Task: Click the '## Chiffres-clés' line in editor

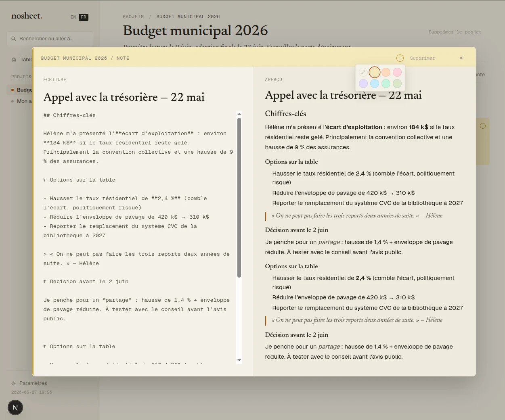Action: click(x=69, y=115)
